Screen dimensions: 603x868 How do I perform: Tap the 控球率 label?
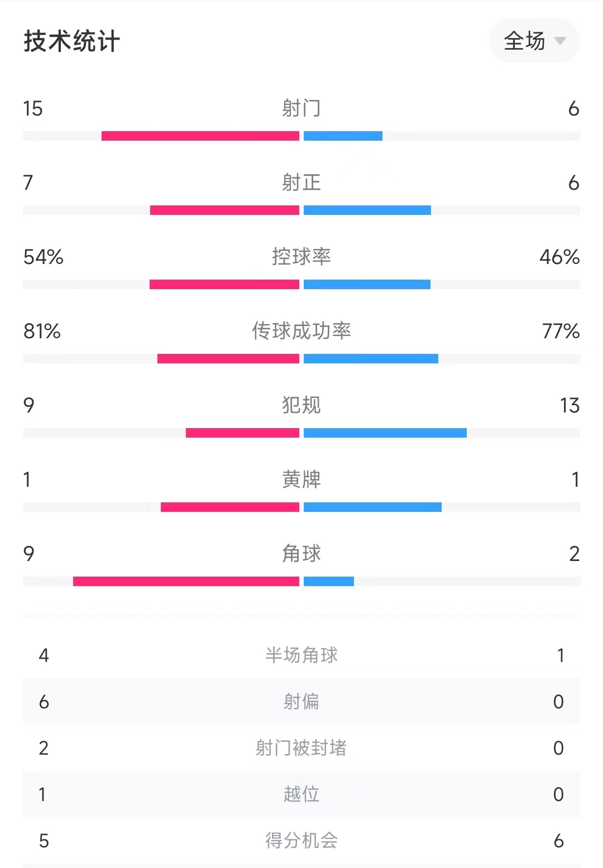301,257
